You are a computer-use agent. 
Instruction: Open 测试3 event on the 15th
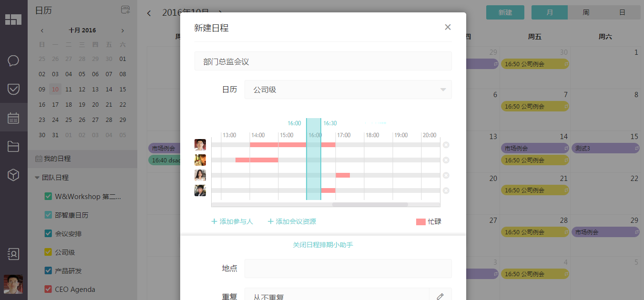(x=605, y=148)
